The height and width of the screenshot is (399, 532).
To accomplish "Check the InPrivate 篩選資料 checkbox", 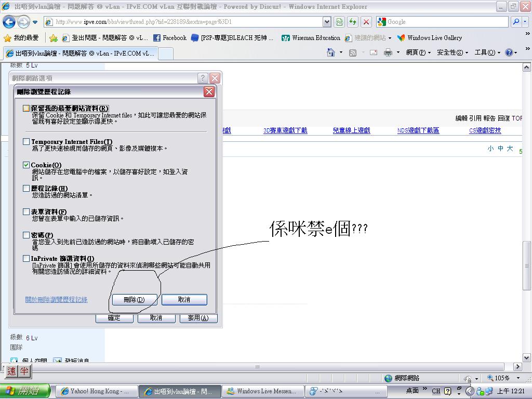I will pyautogui.click(x=26, y=259).
